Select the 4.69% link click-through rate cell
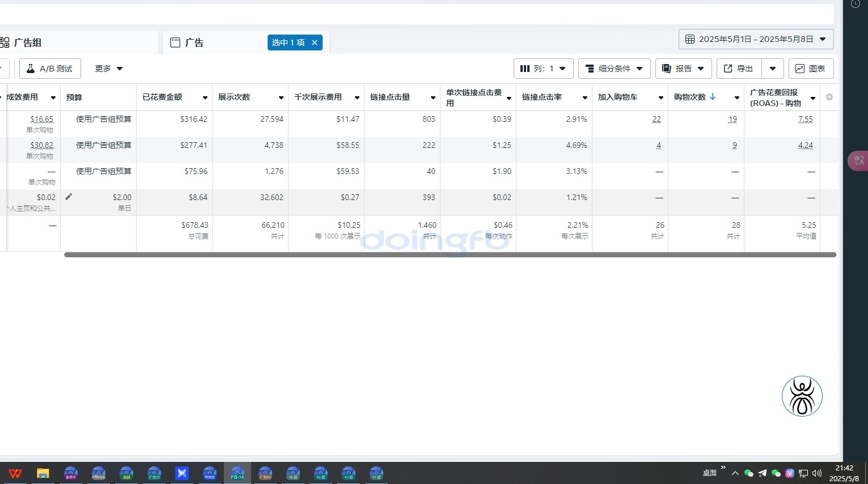 554,150
